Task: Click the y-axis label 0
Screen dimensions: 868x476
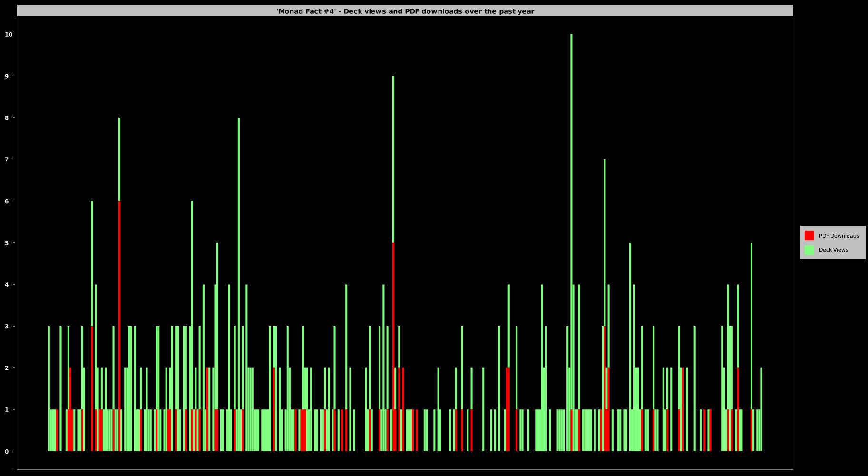Action: click(x=7, y=451)
